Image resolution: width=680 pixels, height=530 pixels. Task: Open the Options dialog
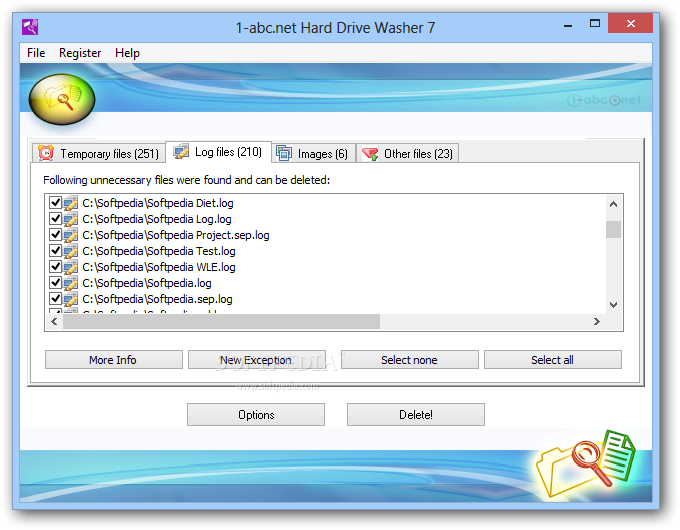click(x=256, y=415)
